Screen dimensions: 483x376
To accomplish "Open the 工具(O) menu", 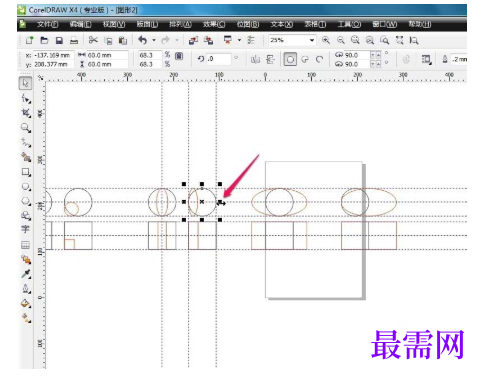I will point(349,24).
